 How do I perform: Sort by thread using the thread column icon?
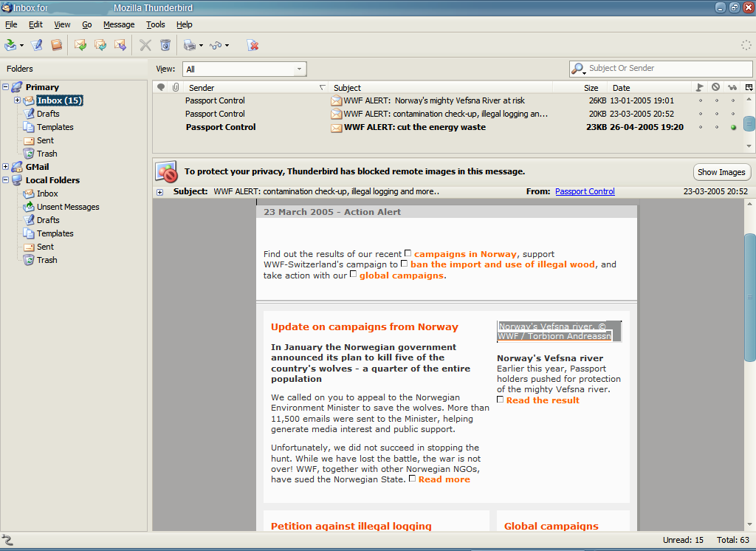point(161,87)
